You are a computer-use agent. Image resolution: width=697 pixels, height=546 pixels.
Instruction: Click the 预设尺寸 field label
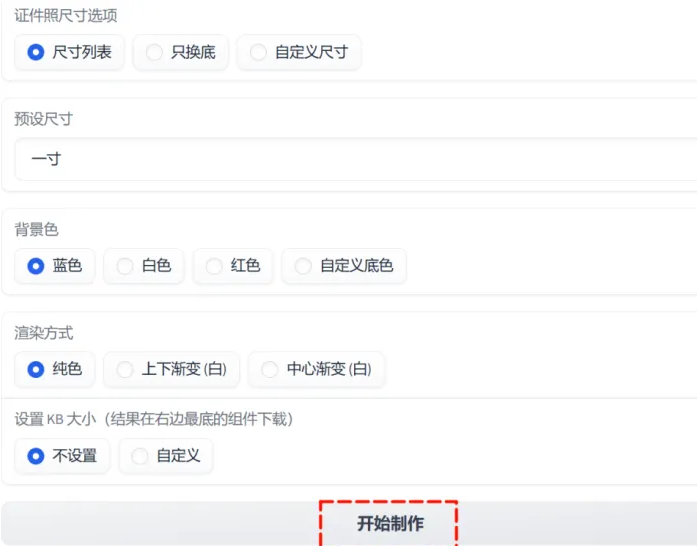43,119
